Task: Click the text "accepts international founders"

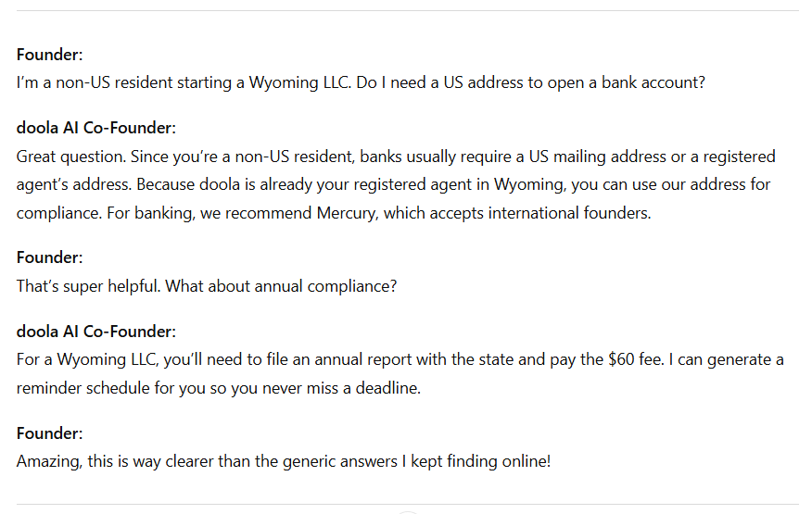Action: pyautogui.click(x=540, y=213)
